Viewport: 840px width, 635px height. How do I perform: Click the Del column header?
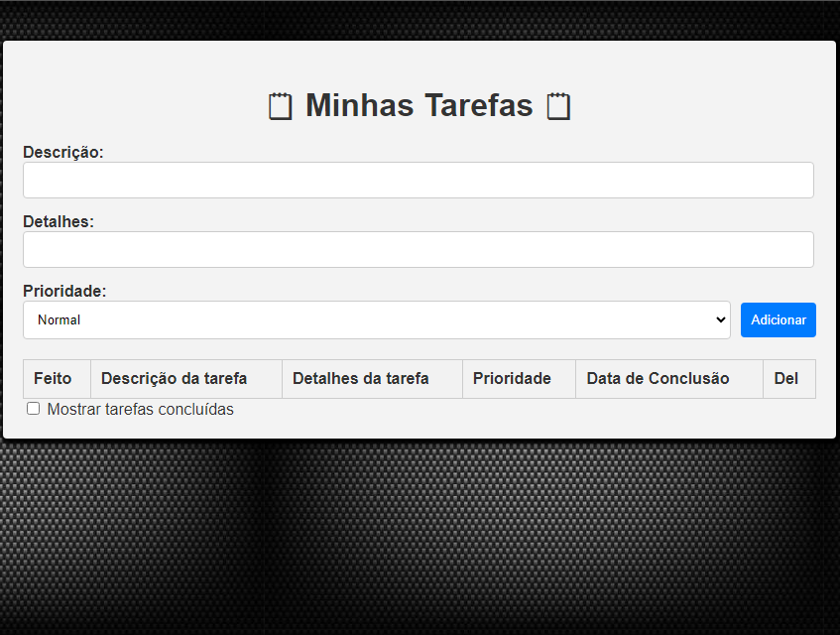tap(788, 378)
